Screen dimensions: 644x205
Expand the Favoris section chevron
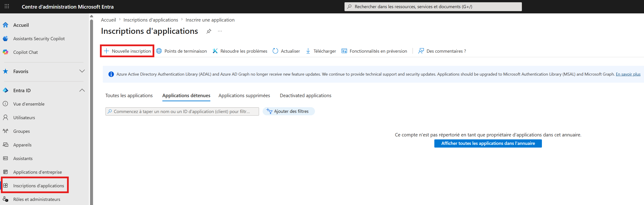pyautogui.click(x=82, y=71)
